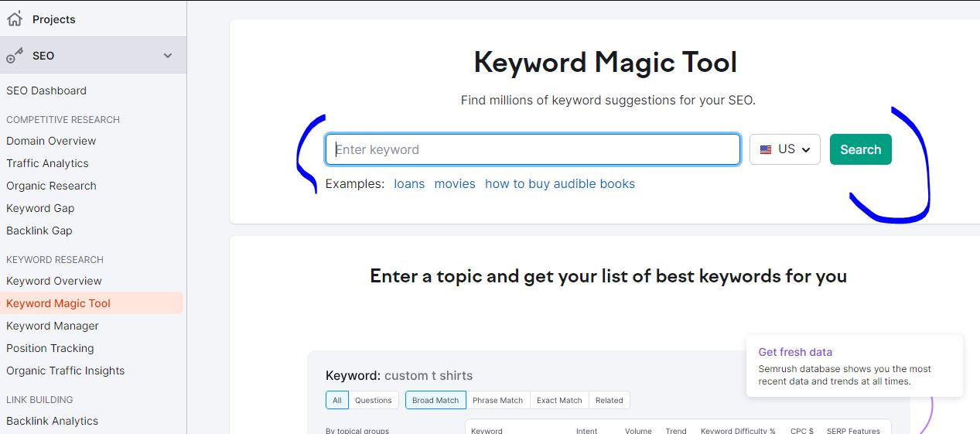Screen dimensions: 980x434
Task: Open Position Tracking
Action: point(50,348)
